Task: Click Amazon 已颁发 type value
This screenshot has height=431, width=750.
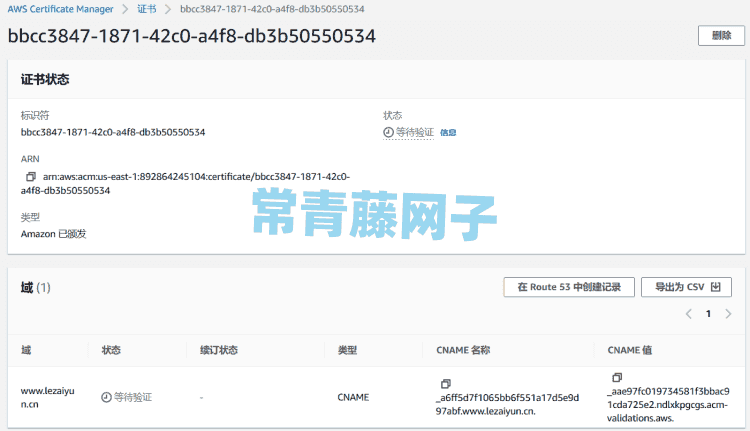Action: [54, 234]
